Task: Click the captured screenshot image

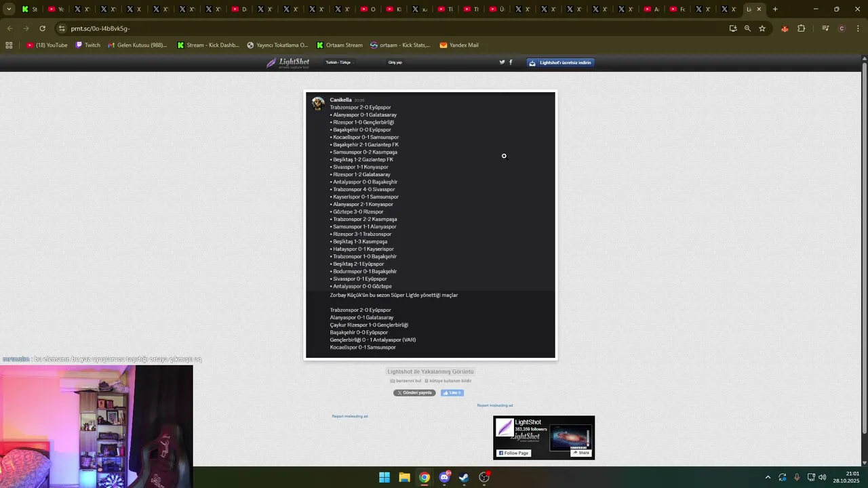Action: point(431,225)
